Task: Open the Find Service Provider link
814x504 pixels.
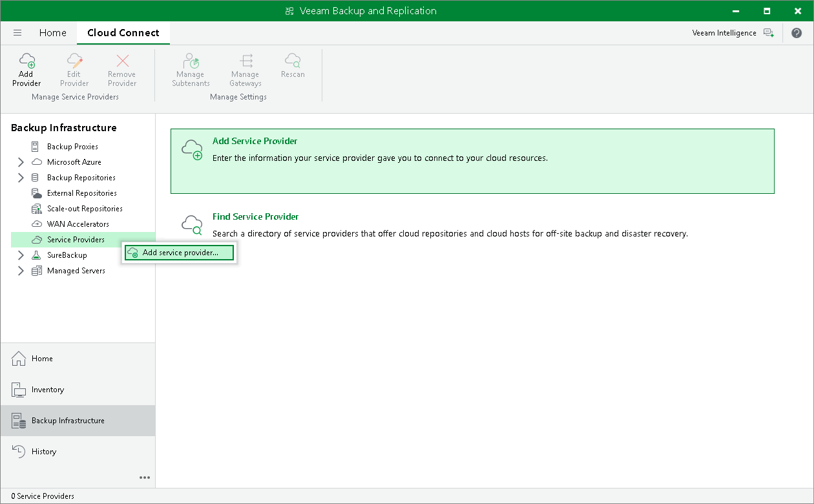Action: (256, 216)
